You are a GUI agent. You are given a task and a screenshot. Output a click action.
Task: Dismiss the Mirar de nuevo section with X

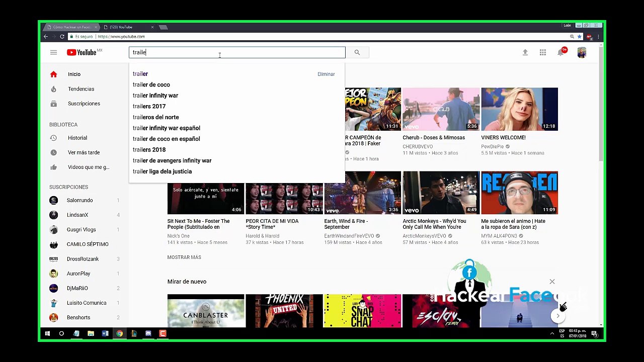point(552,282)
